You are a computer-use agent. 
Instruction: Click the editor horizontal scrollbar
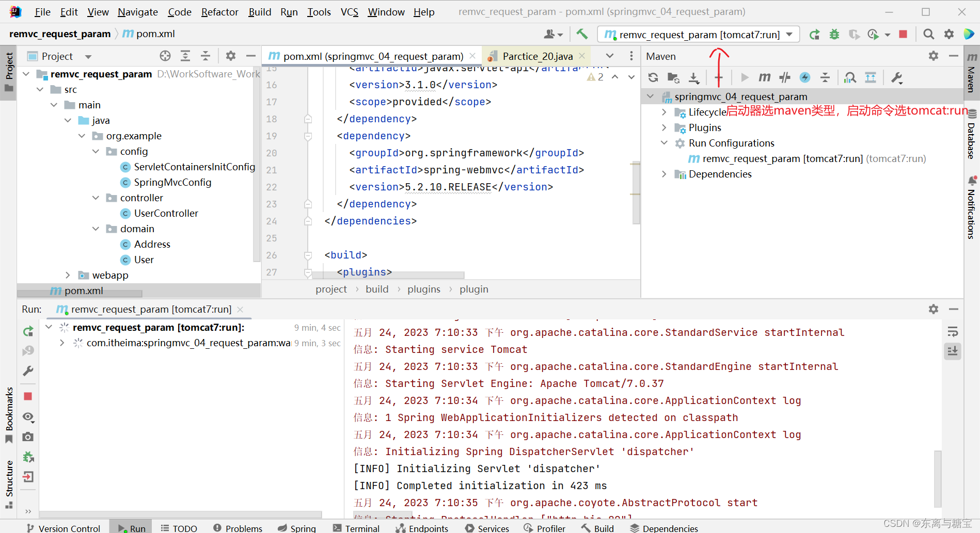[389, 275]
